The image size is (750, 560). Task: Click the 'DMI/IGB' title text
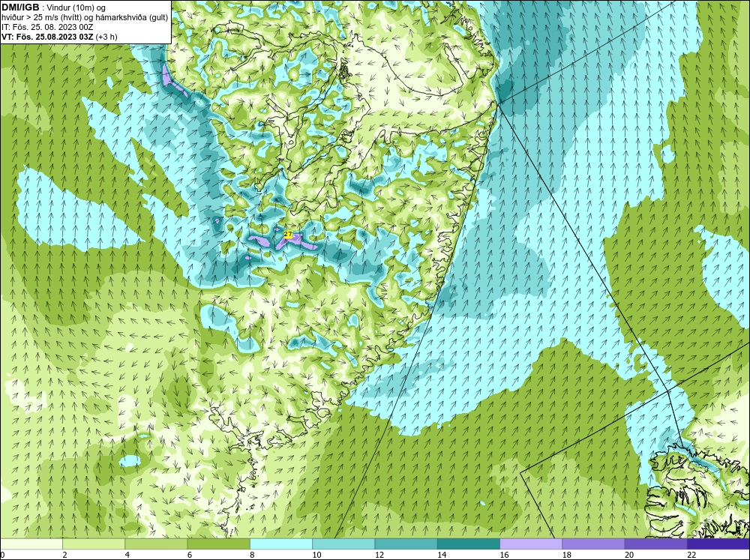tap(21, 7)
